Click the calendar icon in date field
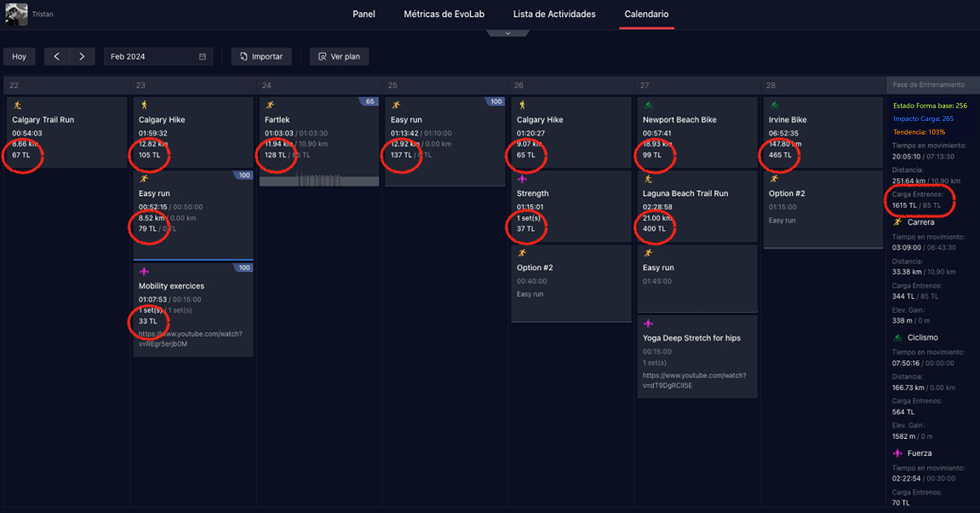This screenshot has height=513, width=980. coord(203,56)
